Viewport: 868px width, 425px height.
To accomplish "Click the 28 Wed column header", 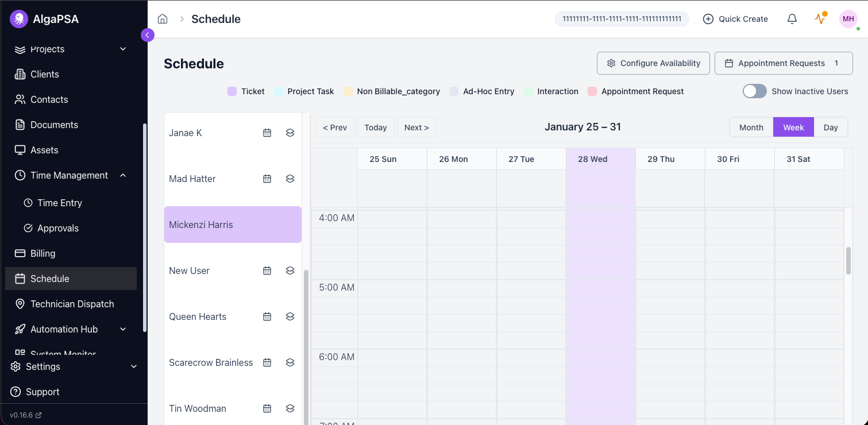I will click(x=600, y=159).
